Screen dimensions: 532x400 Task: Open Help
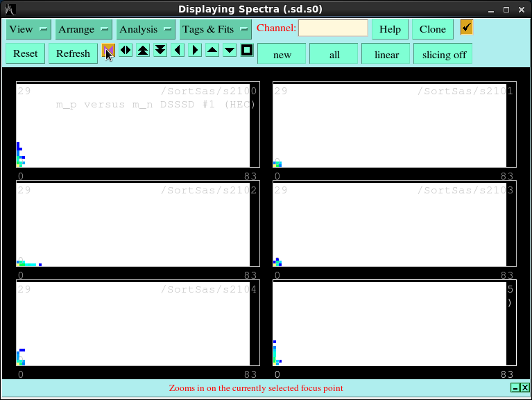click(x=390, y=29)
